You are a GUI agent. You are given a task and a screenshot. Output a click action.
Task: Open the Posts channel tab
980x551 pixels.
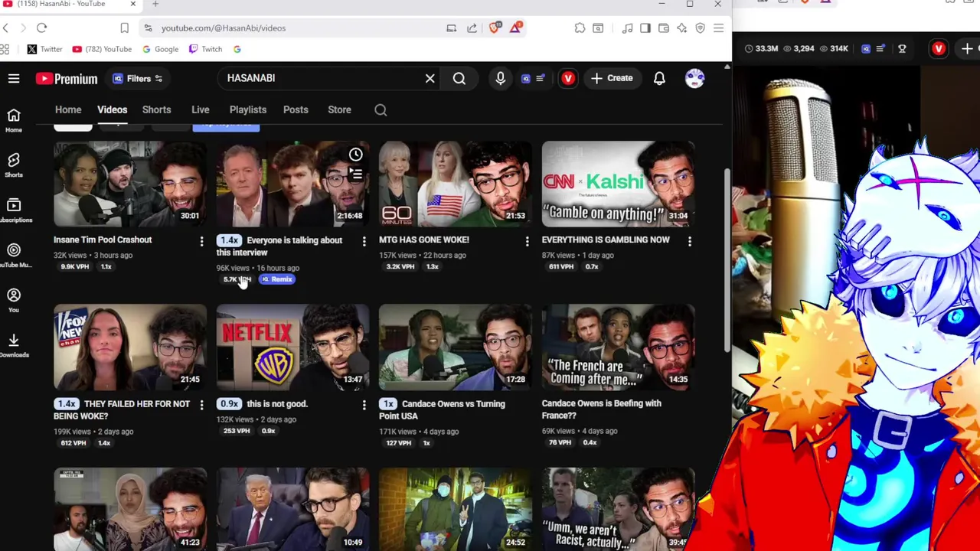(296, 109)
